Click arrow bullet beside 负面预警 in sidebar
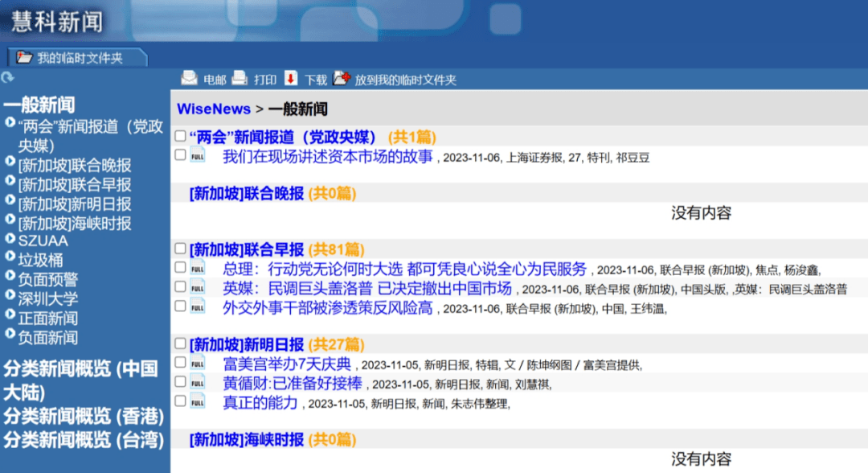Image resolution: width=868 pixels, height=473 pixels. tap(10, 275)
